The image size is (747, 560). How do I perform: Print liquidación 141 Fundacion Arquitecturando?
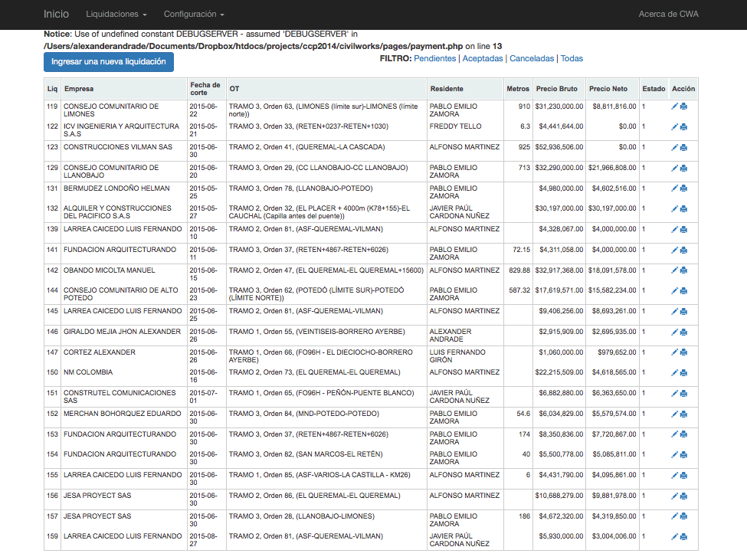pos(683,250)
